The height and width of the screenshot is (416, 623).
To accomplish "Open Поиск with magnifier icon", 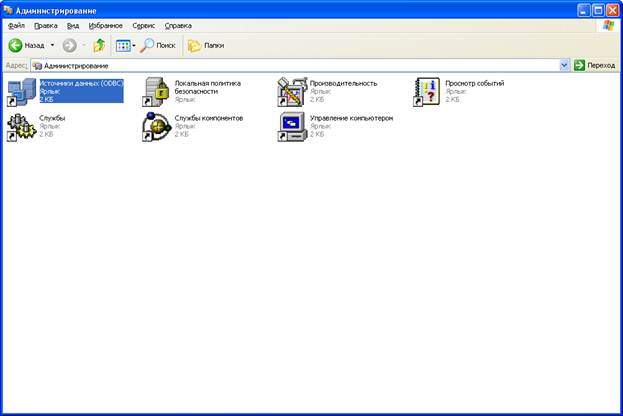I will pos(158,46).
